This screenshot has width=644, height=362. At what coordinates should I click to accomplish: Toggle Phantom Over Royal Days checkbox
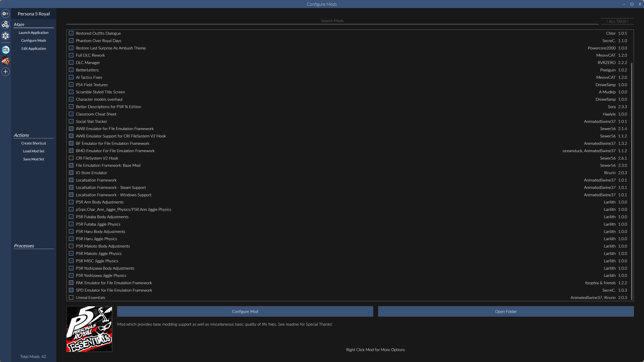point(71,41)
